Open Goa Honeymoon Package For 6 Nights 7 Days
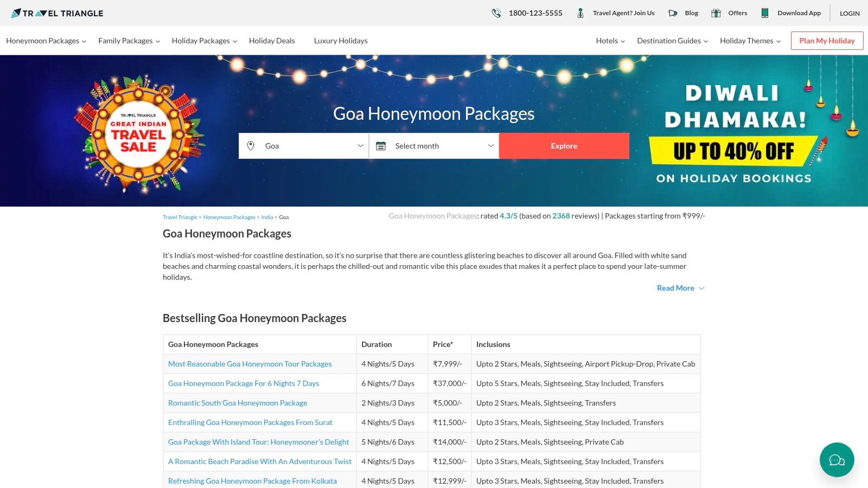This screenshot has width=868, height=488. pyautogui.click(x=244, y=383)
